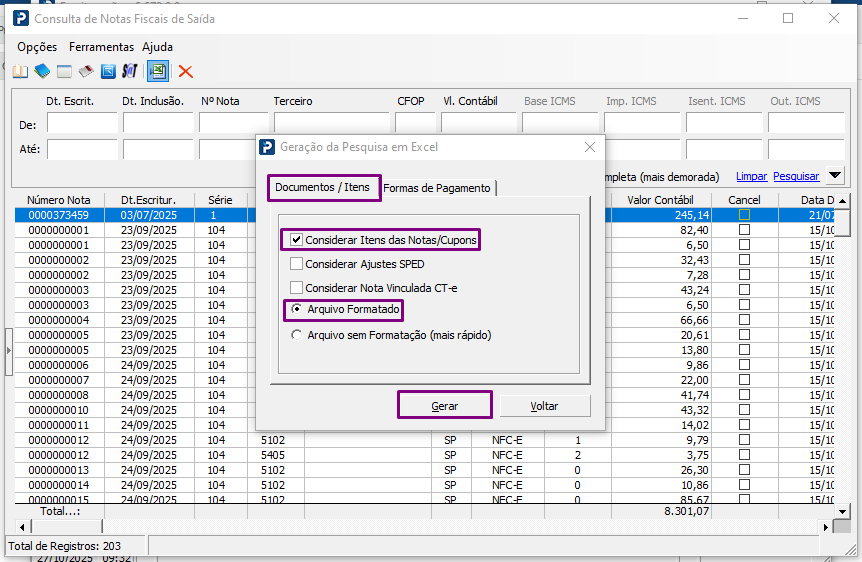The image size is (862, 562).
Task: Tick Cancel checkbox on the 82,40 row
Action: point(744,229)
